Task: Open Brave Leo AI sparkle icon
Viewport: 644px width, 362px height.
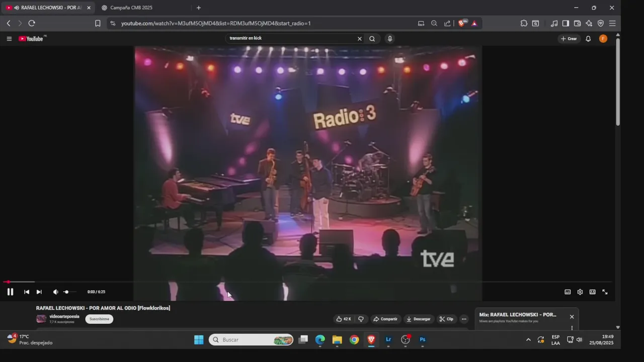Action: (x=589, y=23)
